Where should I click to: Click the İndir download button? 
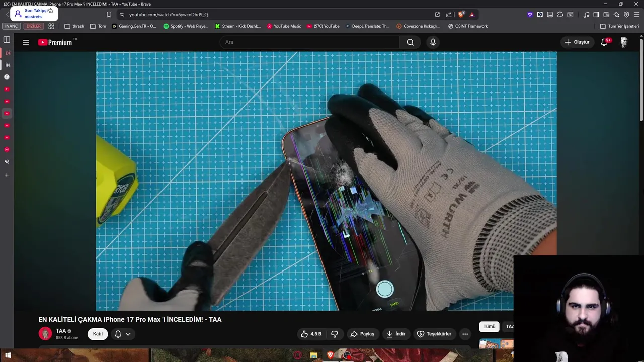click(395, 334)
